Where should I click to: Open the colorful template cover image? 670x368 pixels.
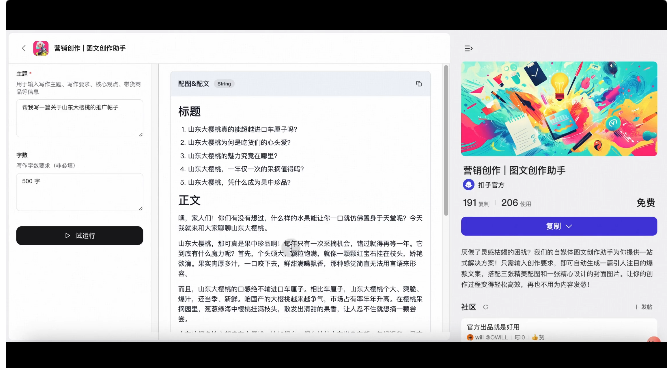(559, 109)
